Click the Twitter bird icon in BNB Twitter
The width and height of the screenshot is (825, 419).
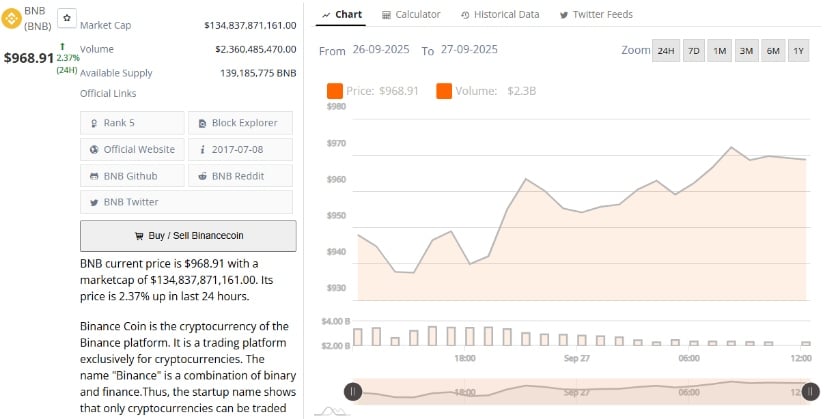(94, 202)
